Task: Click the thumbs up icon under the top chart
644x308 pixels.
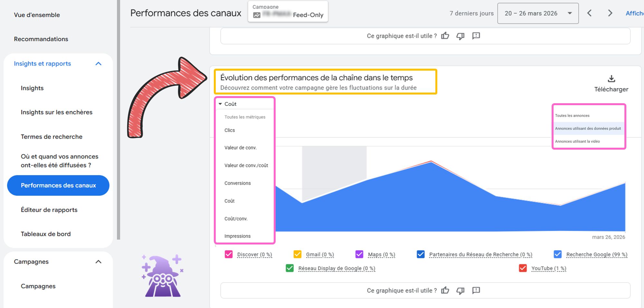Action: [x=445, y=36]
